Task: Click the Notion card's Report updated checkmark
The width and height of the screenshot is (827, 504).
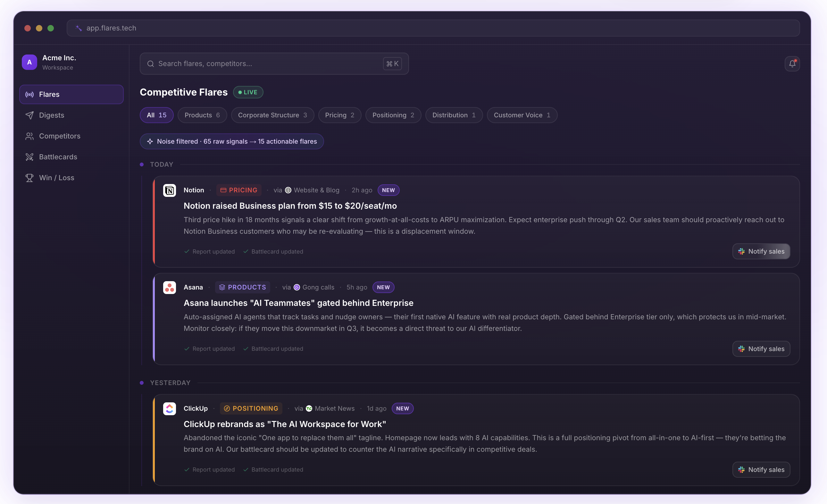Action: click(x=187, y=251)
